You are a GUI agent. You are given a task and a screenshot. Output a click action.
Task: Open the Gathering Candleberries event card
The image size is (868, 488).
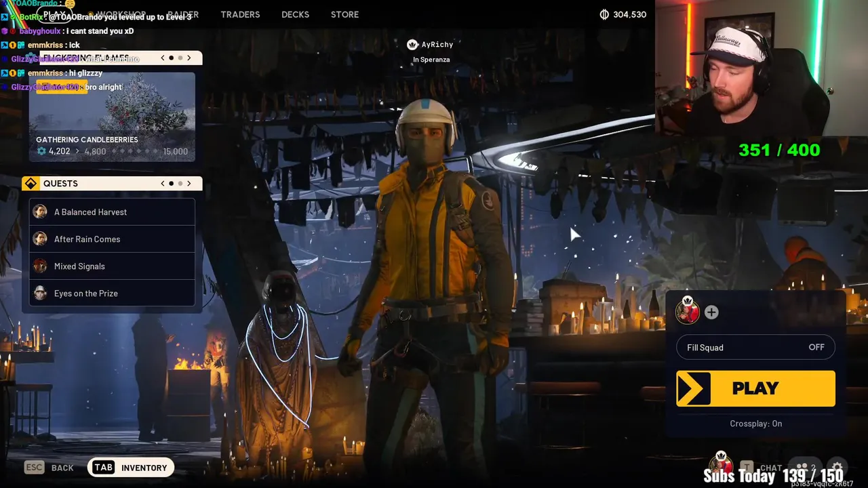(112, 117)
